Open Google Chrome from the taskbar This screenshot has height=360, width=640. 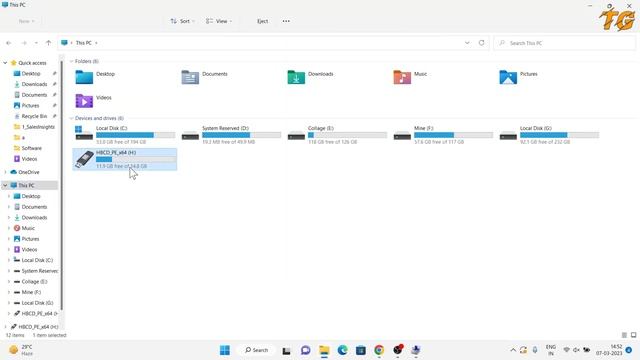tap(379, 350)
